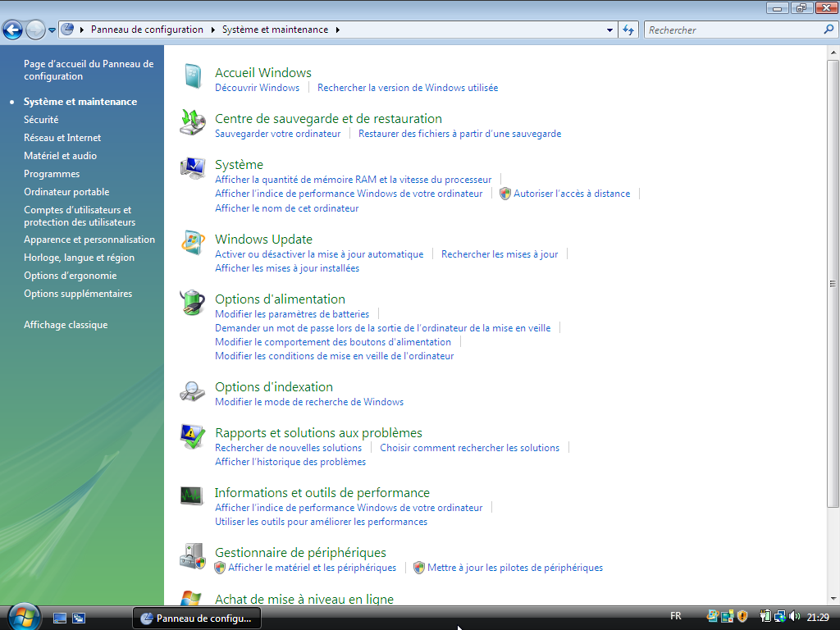Select Sécurité in the sidebar

41,120
